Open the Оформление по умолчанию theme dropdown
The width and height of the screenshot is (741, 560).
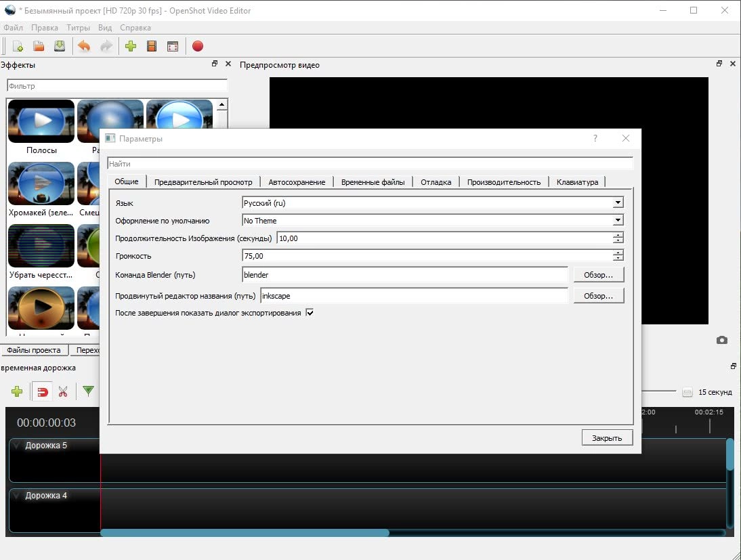click(618, 220)
